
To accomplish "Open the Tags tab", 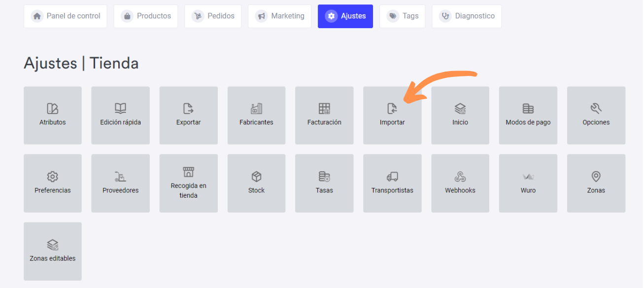I will coord(403,16).
